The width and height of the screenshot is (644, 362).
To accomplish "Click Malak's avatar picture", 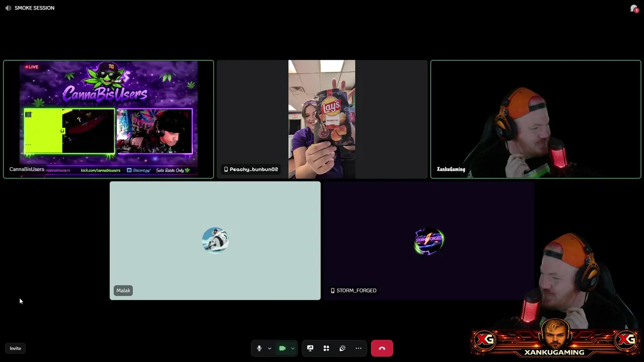I will (215, 240).
